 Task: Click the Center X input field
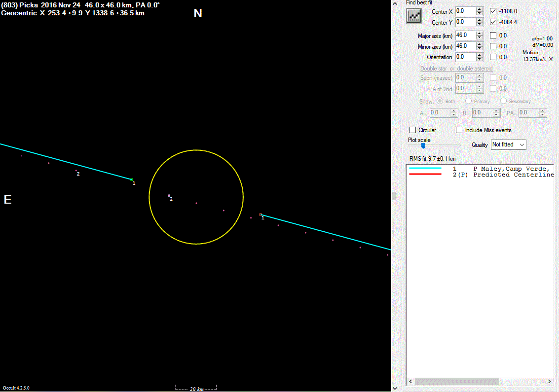tap(466, 11)
